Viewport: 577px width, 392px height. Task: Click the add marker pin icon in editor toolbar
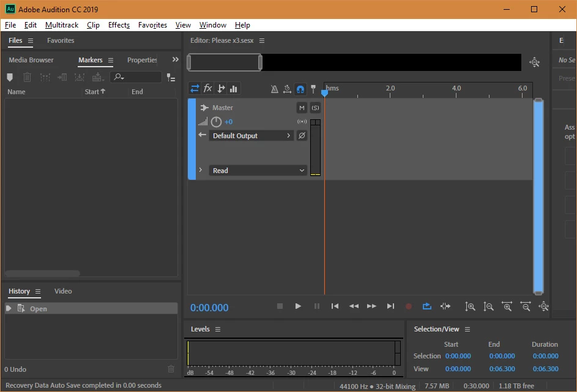[x=313, y=89]
